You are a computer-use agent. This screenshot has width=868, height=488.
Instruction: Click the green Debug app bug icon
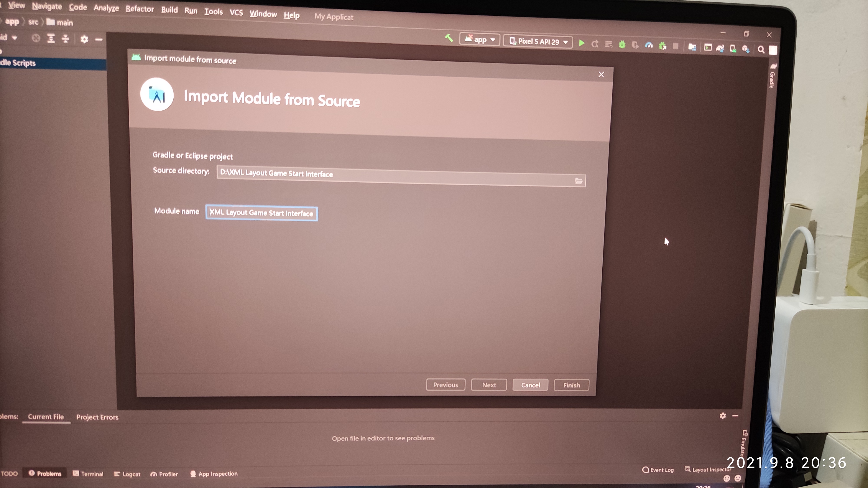coord(622,45)
